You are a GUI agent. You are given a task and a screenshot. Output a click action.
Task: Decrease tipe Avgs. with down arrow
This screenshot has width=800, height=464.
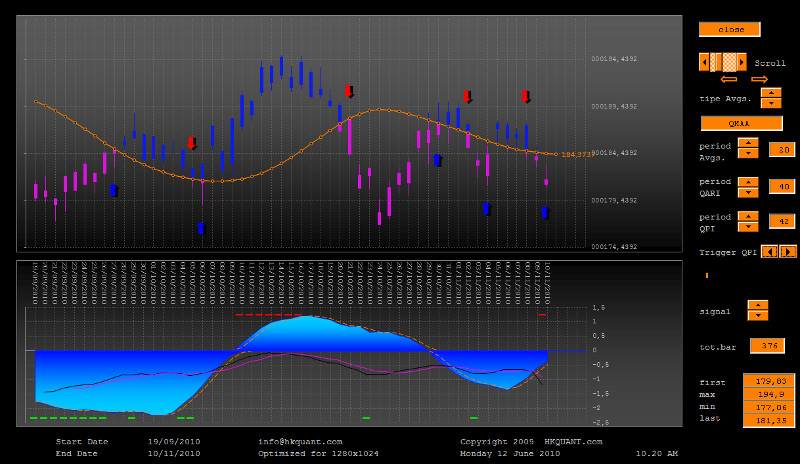click(771, 103)
